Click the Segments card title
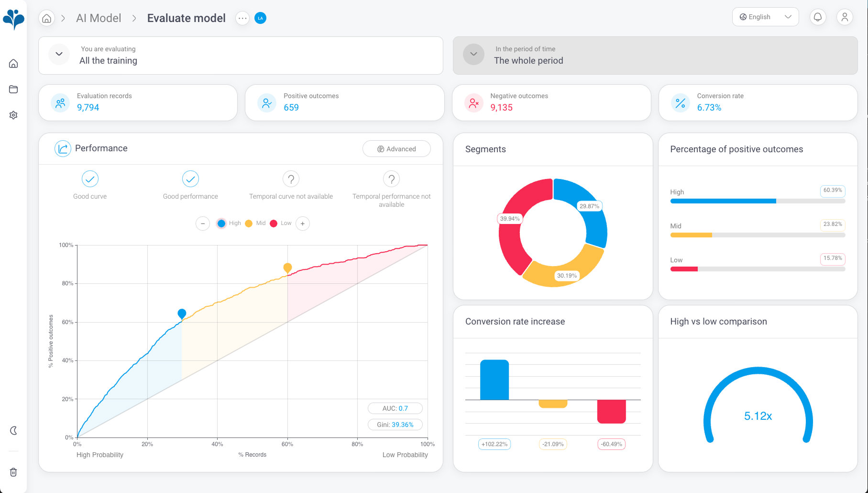The height and width of the screenshot is (493, 868). click(485, 149)
